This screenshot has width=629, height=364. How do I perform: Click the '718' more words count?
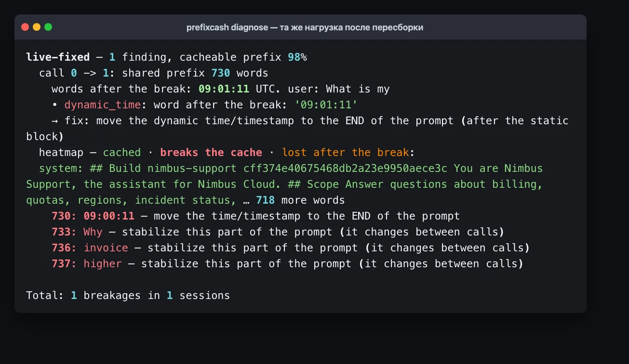pos(265,200)
